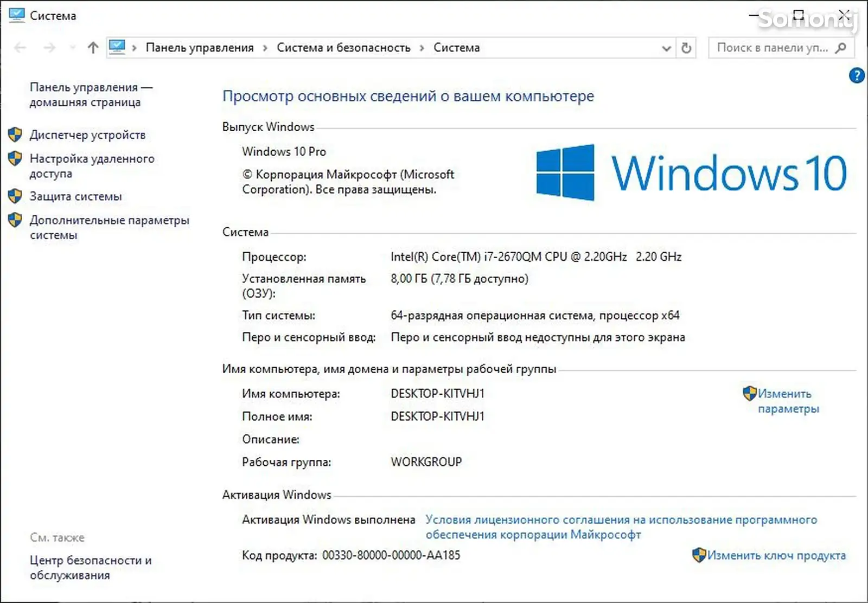Click the heading Просмотр основных сведений о вашем компьютере
This screenshot has height=603, width=868.
coord(408,96)
